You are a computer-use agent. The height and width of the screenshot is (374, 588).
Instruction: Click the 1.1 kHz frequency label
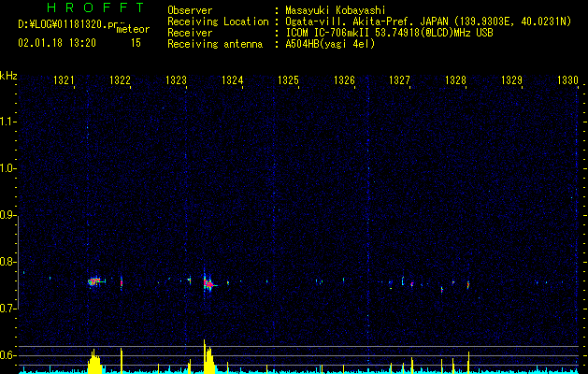[x=8, y=122]
